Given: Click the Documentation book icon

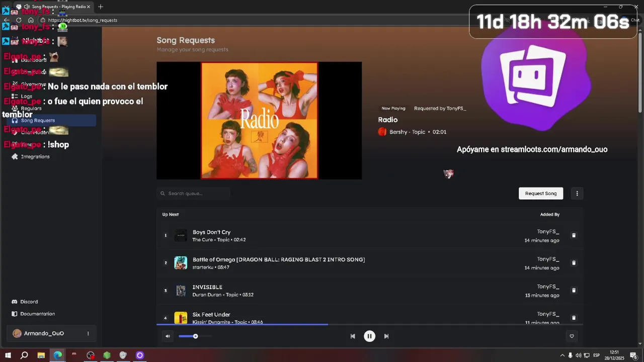Looking at the screenshot, I should [15, 314].
